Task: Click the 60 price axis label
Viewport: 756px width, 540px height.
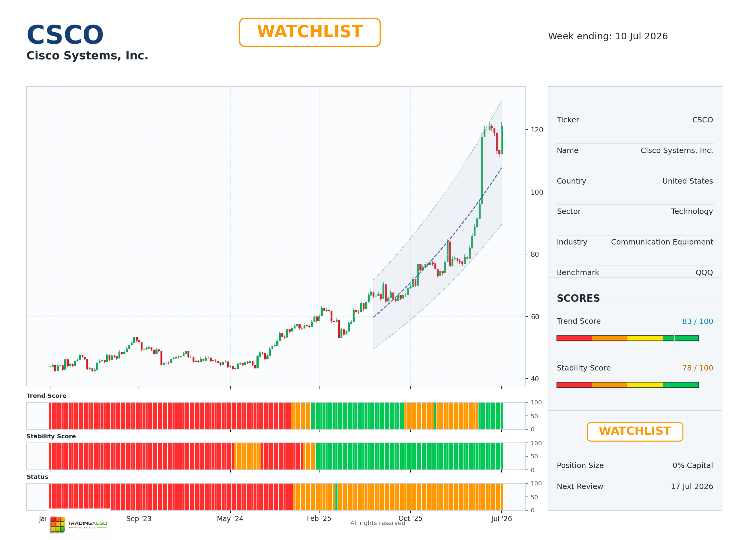Action: pos(535,317)
